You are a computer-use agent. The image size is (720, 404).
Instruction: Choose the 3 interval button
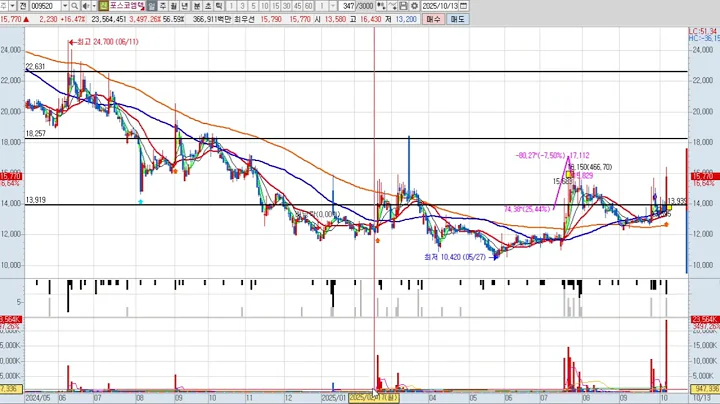(242, 6)
